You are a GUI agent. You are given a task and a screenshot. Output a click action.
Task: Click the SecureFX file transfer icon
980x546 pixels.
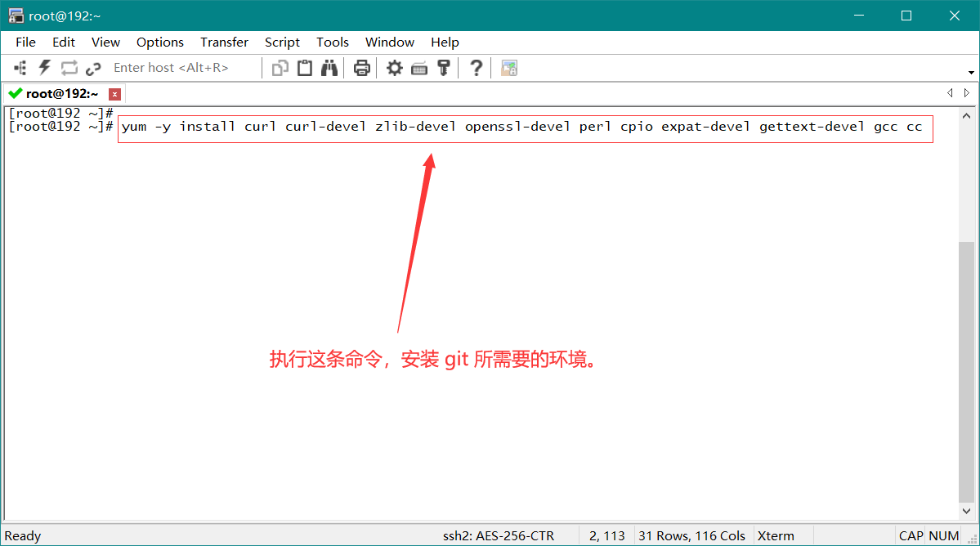point(509,68)
